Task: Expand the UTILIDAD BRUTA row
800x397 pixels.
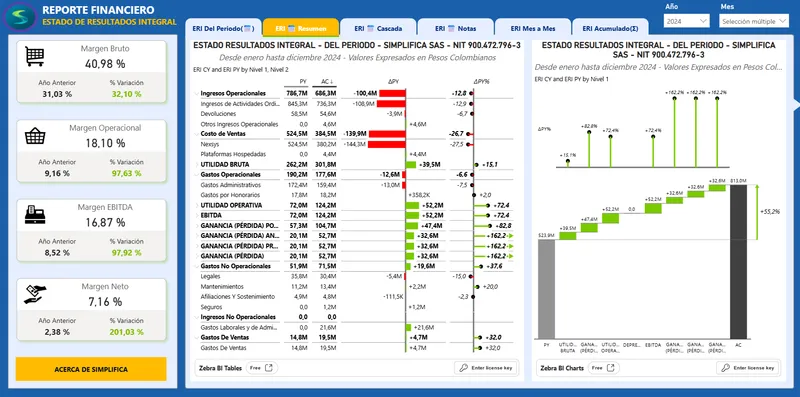Action: [x=196, y=164]
